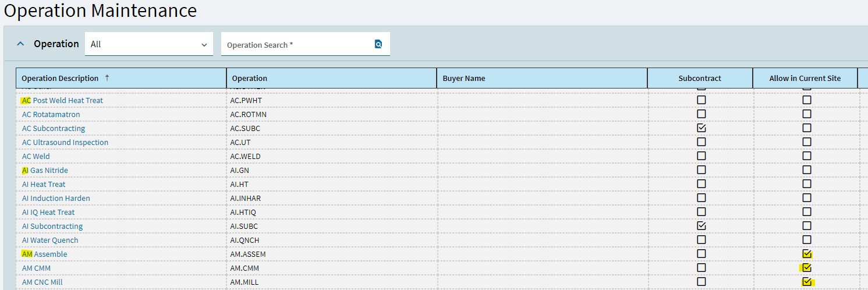Open the AI Water Quench link

[50, 240]
